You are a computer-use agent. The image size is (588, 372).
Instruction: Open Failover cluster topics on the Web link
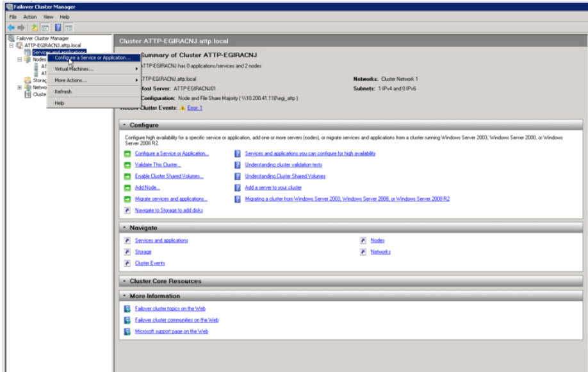170,309
